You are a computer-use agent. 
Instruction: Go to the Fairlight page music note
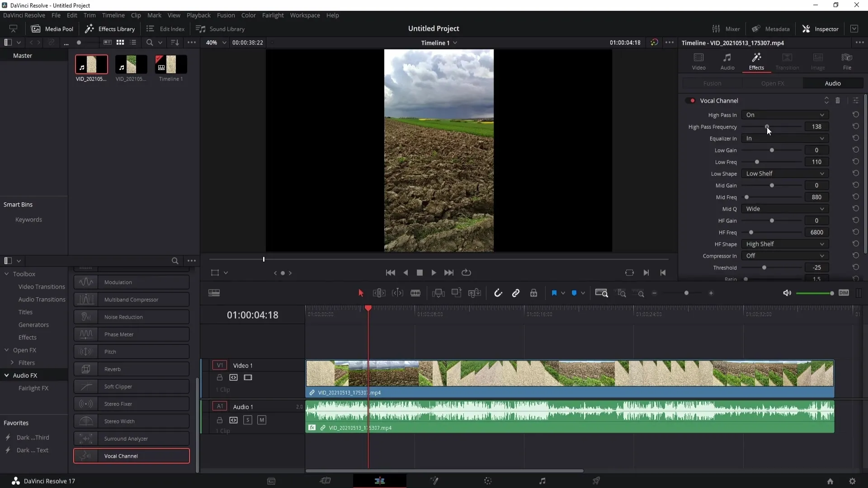click(542, 481)
